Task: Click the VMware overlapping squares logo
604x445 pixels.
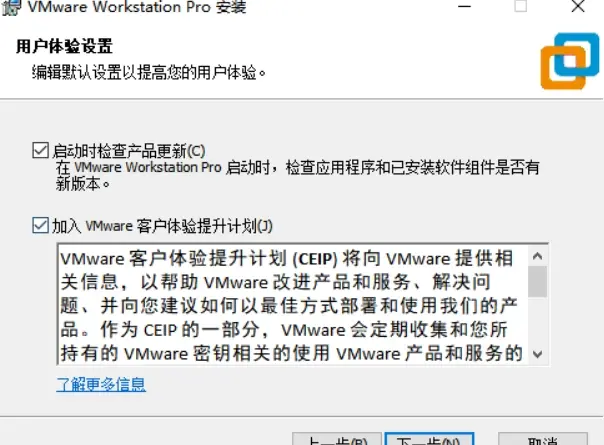Action: click(x=570, y=61)
